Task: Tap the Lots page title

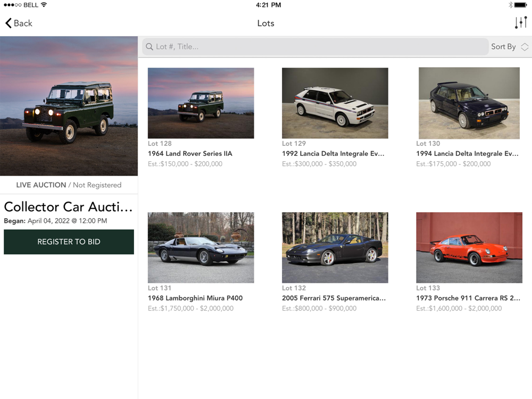Action: pyautogui.click(x=265, y=23)
